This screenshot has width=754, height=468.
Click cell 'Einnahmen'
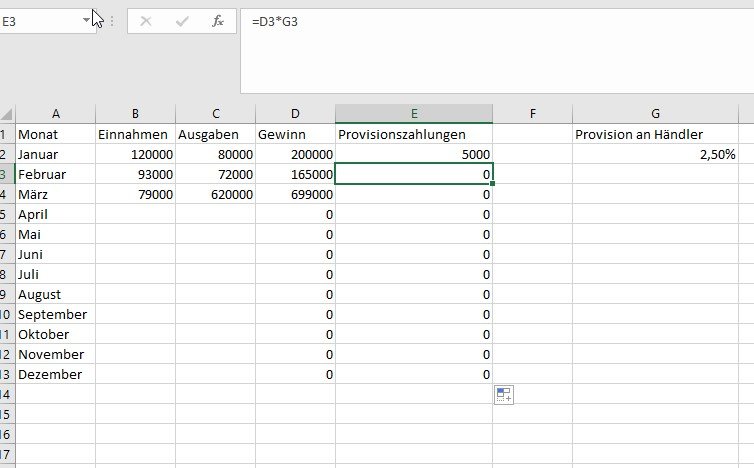pyautogui.click(x=136, y=134)
